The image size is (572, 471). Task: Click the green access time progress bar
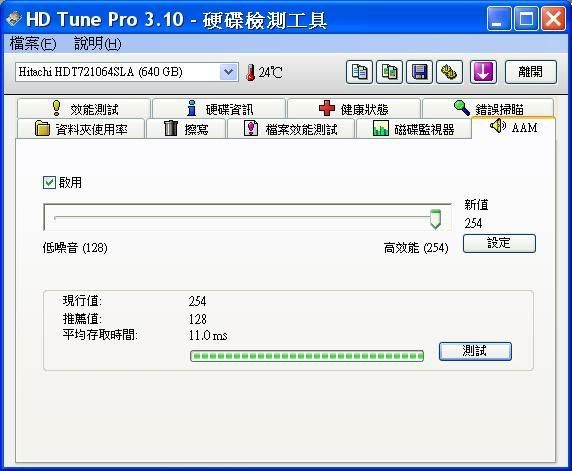(307, 356)
